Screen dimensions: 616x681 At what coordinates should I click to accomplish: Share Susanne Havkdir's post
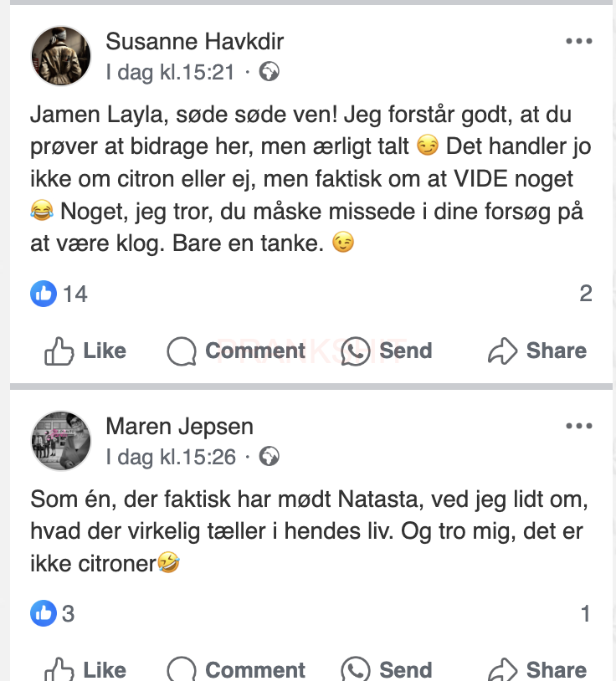pyautogui.click(x=537, y=351)
